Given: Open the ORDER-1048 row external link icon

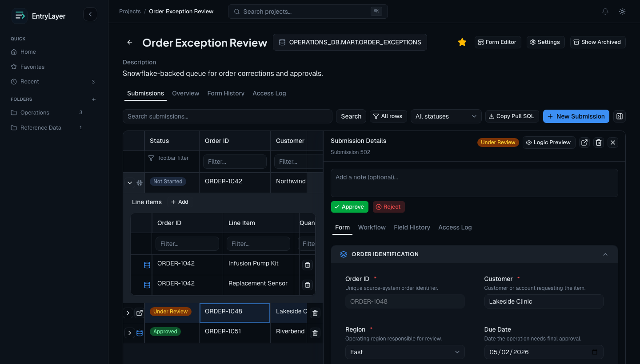Looking at the screenshot, I should pyautogui.click(x=140, y=313).
